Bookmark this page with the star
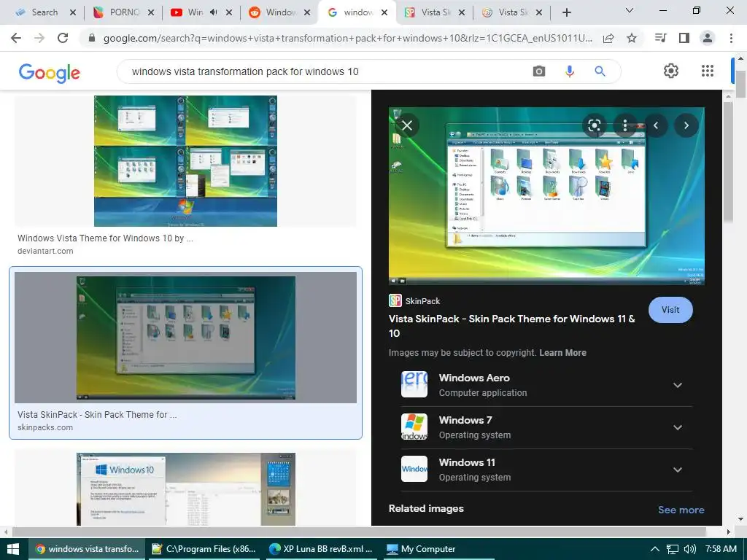 point(632,38)
